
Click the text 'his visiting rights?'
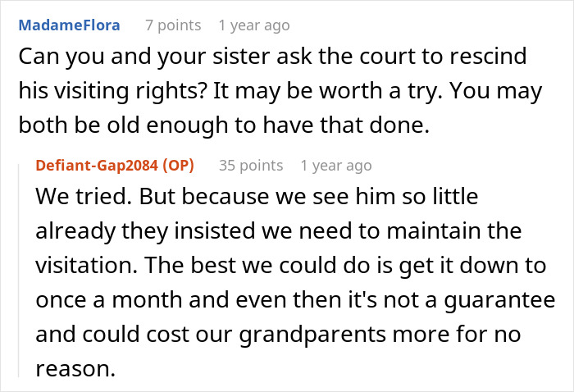(x=113, y=91)
